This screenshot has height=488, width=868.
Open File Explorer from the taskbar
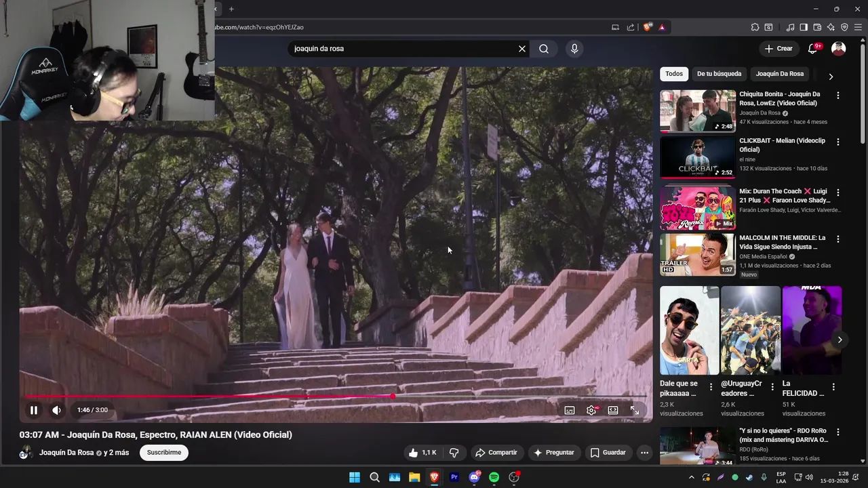(x=414, y=477)
